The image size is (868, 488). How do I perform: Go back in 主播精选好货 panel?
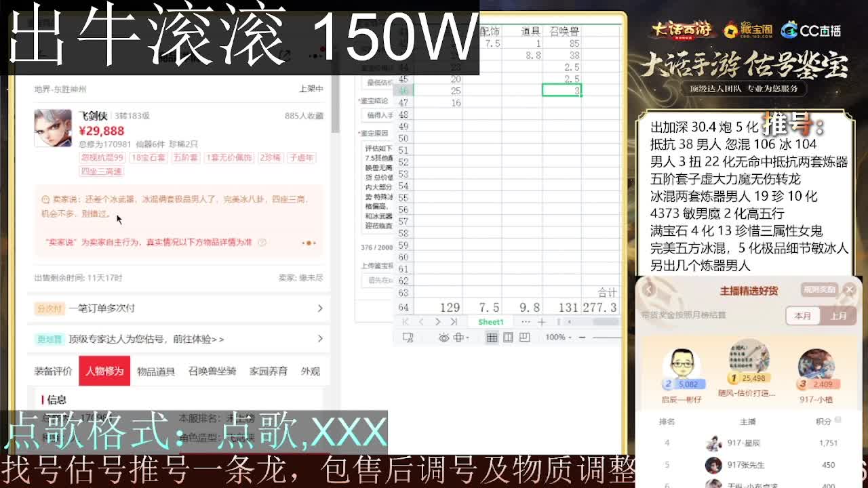[649, 290]
